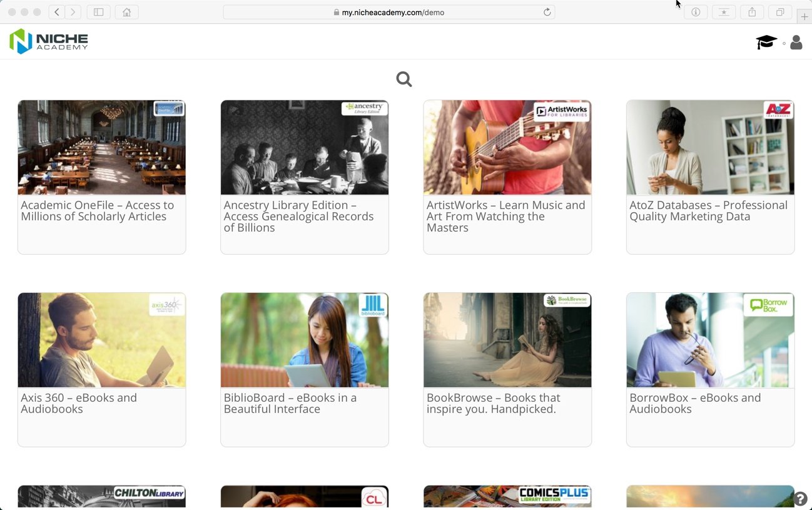
Task: Click the AtoZ databases logo badge
Action: click(x=778, y=110)
